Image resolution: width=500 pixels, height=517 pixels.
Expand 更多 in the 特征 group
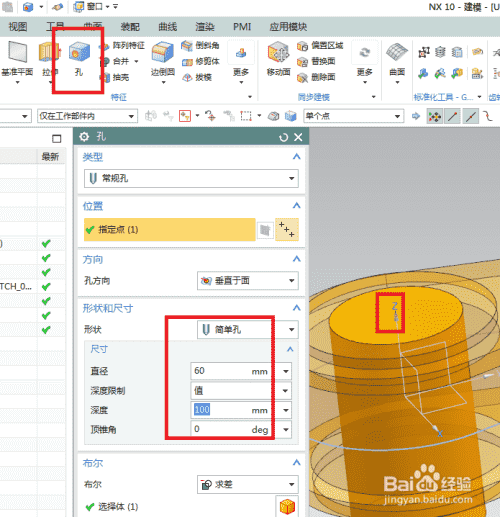(241, 63)
